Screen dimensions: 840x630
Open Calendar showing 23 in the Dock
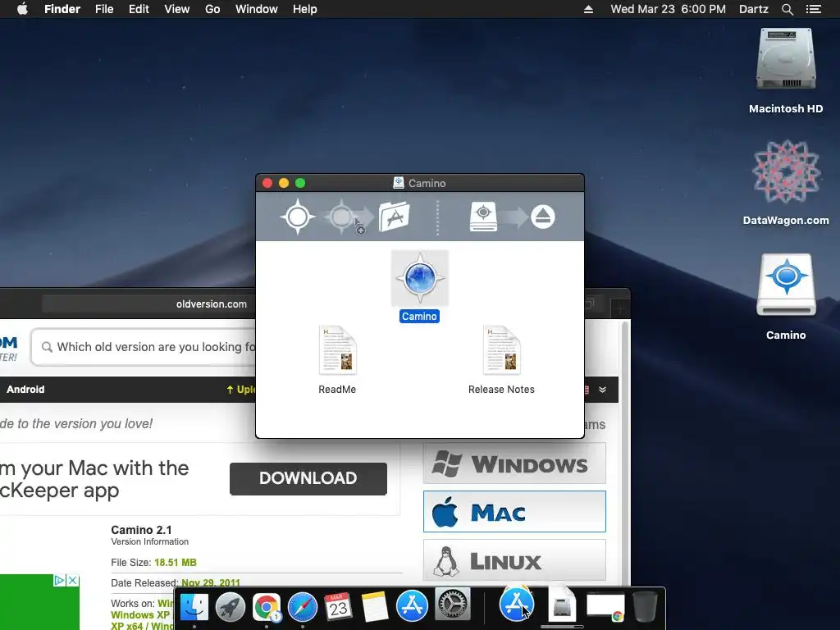coord(339,607)
